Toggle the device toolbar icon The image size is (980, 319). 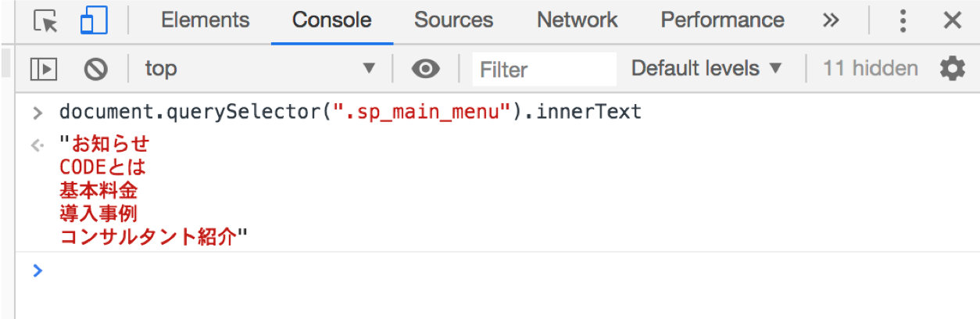click(94, 21)
